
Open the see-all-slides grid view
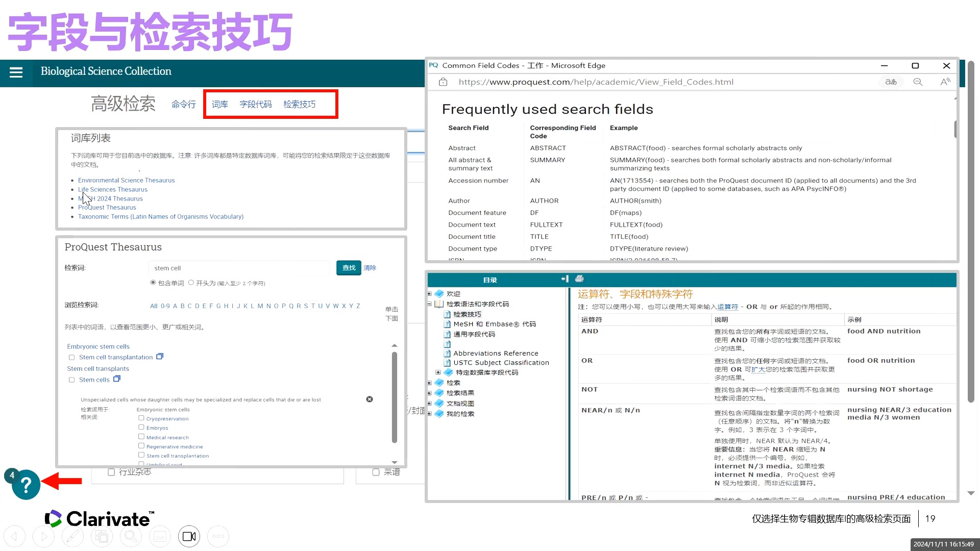coord(102,536)
